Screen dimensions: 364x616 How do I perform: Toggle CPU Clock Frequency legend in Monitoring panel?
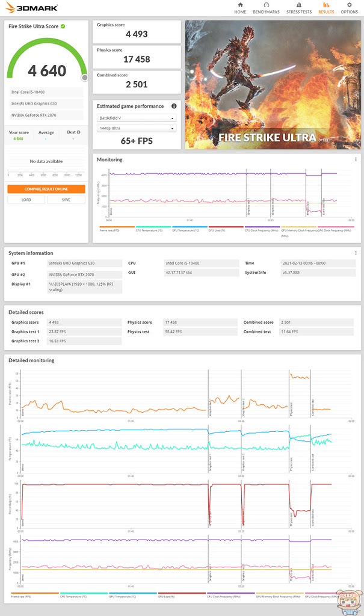click(x=262, y=229)
